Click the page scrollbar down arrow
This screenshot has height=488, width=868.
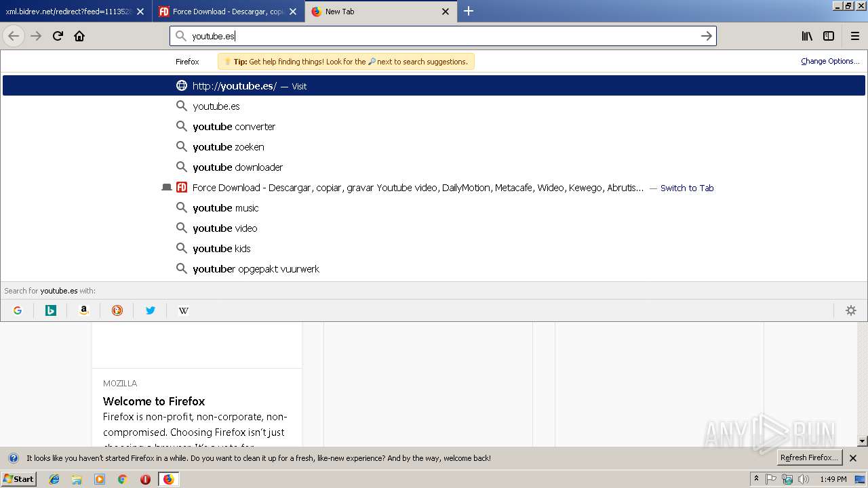point(862,441)
